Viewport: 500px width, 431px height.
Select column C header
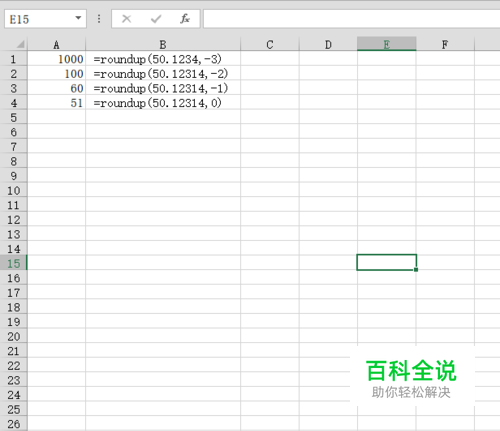pyautogui.click(x=270, y=44)
